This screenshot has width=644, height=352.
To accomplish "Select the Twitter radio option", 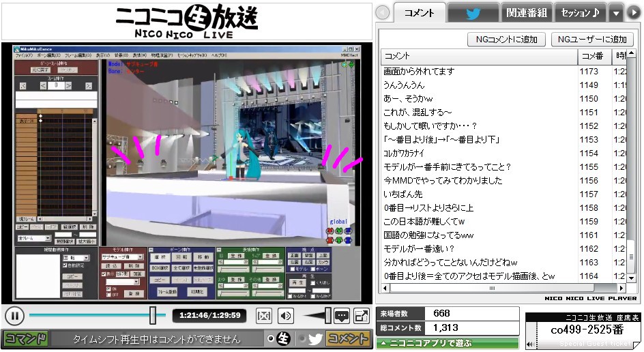I will pos(302,339).
